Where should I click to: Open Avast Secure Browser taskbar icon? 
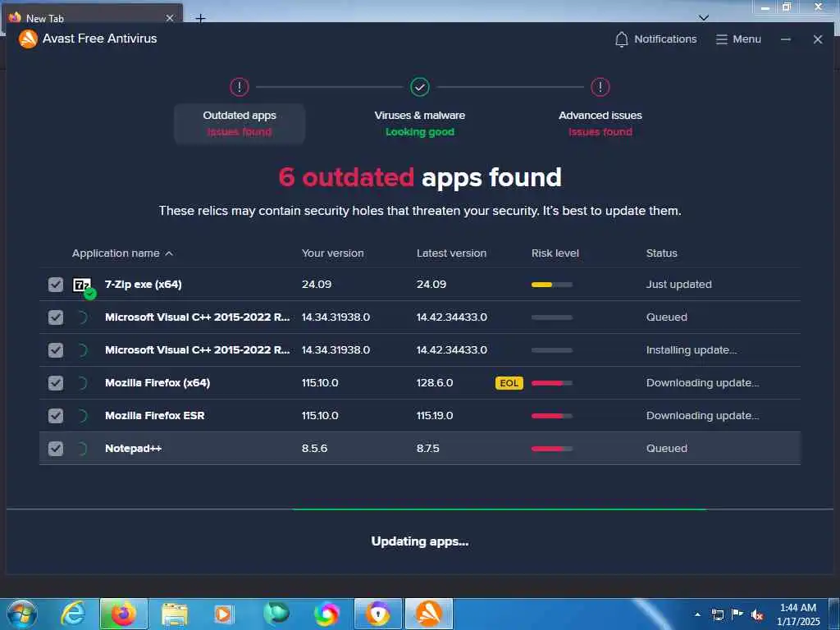tap(378, 614)
